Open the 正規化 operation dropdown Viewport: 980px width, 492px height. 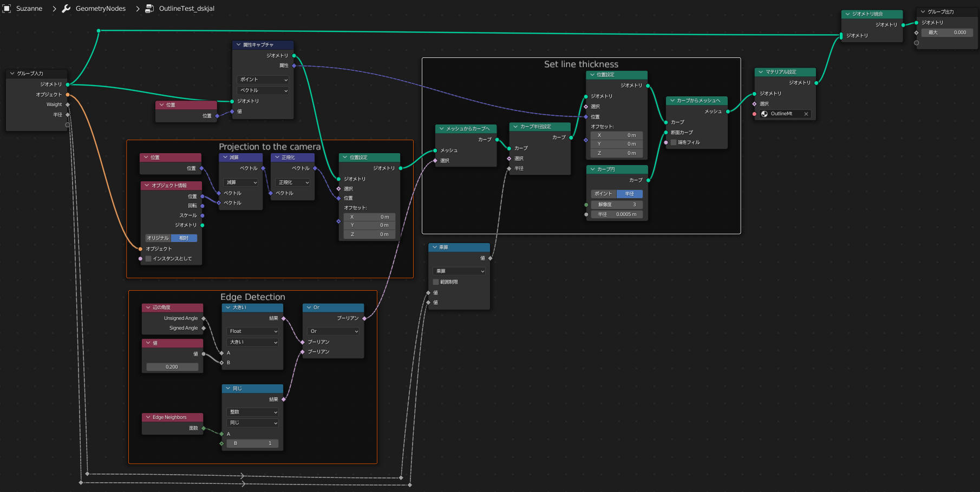293,182
